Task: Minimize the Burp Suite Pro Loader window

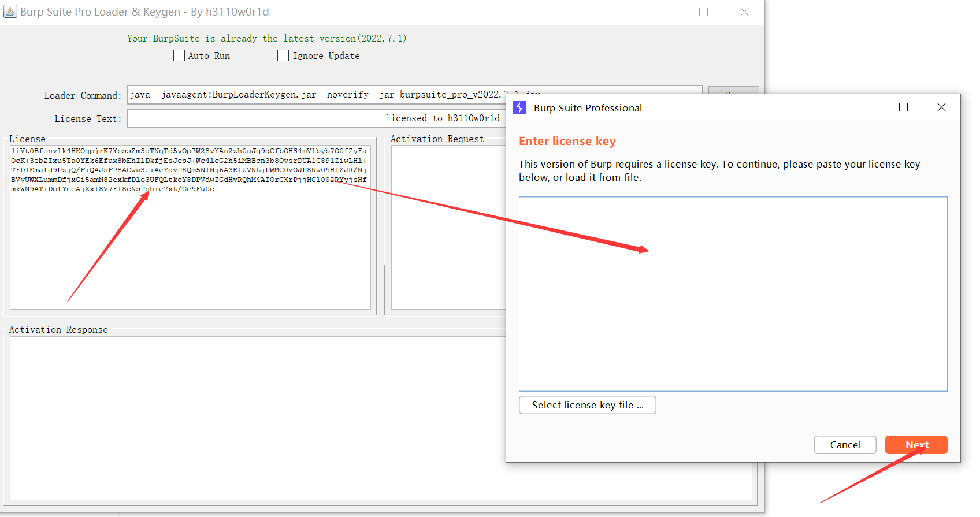Action: 663,12
